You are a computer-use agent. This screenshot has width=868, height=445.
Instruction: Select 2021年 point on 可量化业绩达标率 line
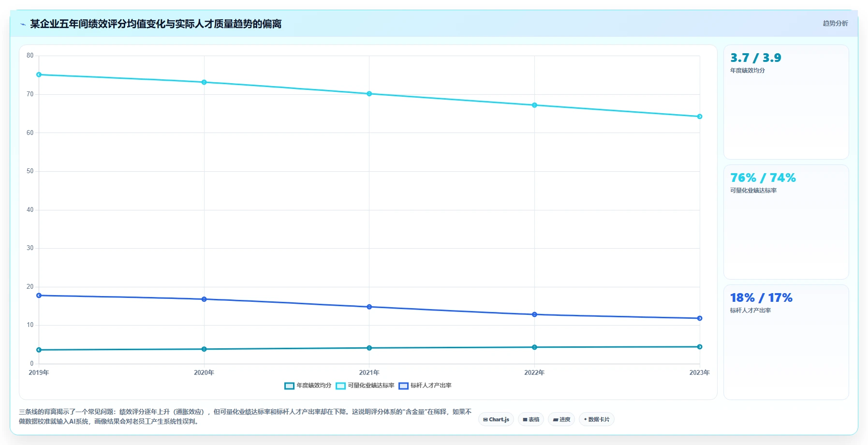click(369, 94)
